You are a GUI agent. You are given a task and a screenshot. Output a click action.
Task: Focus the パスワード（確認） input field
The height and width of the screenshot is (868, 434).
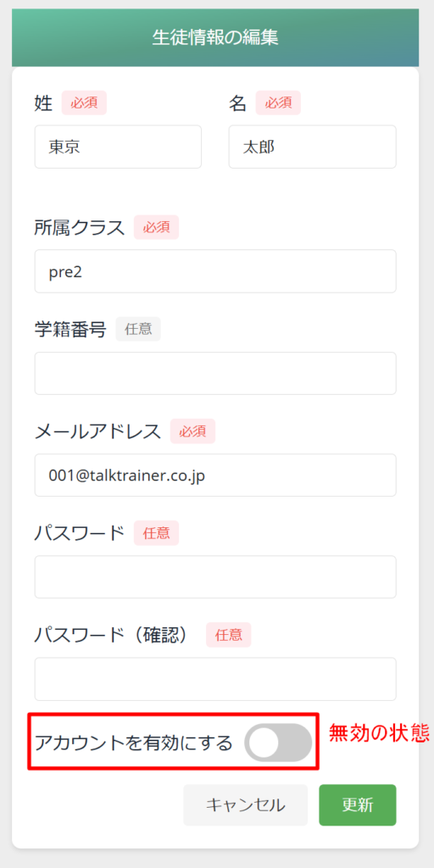pyautogui.click(x=215, y=679)
